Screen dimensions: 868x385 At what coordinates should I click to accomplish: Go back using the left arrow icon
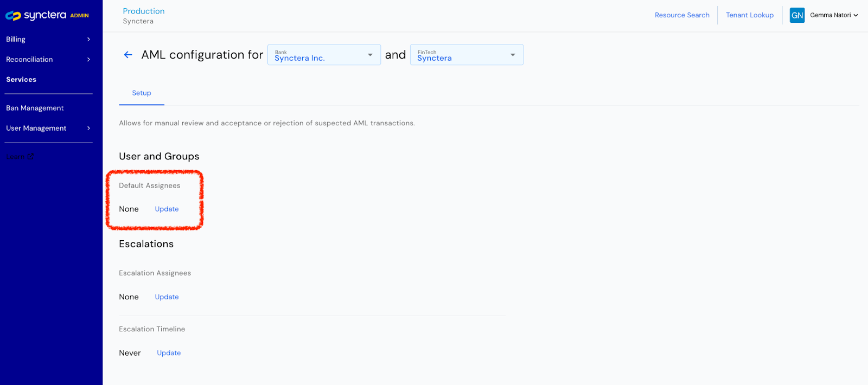[x=128, y=55]
